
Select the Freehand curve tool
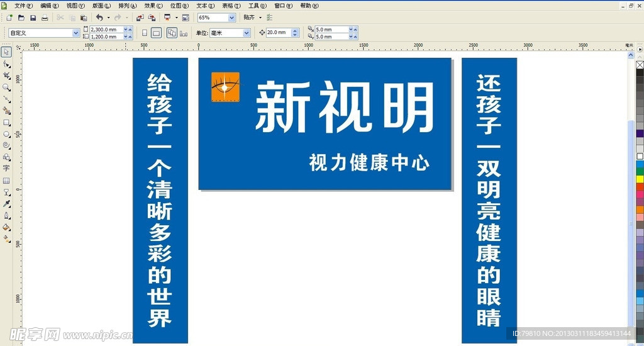[x=6, y=99]
